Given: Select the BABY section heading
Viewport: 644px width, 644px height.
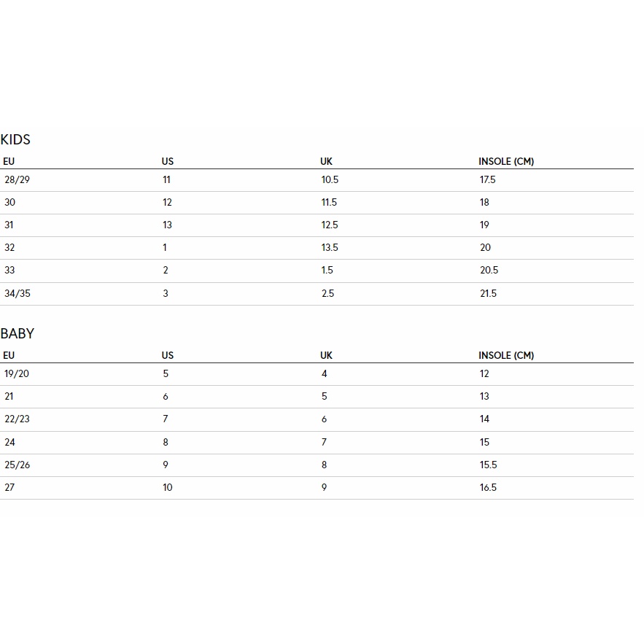Looking at the screenshot, I should [x=18, y=333].
